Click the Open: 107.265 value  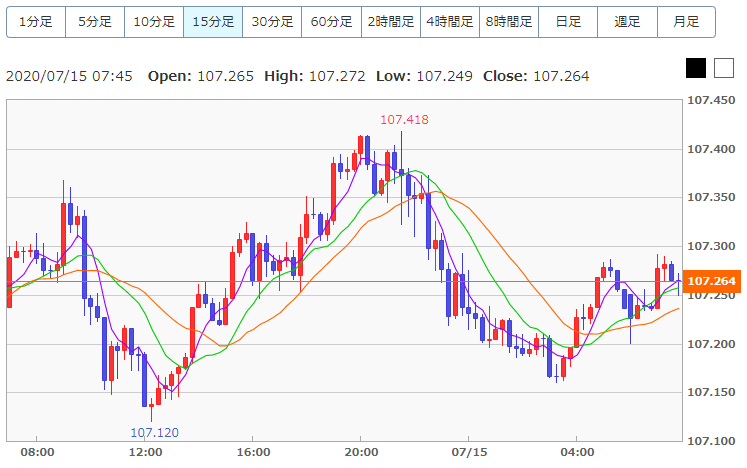tap(201, 76)
